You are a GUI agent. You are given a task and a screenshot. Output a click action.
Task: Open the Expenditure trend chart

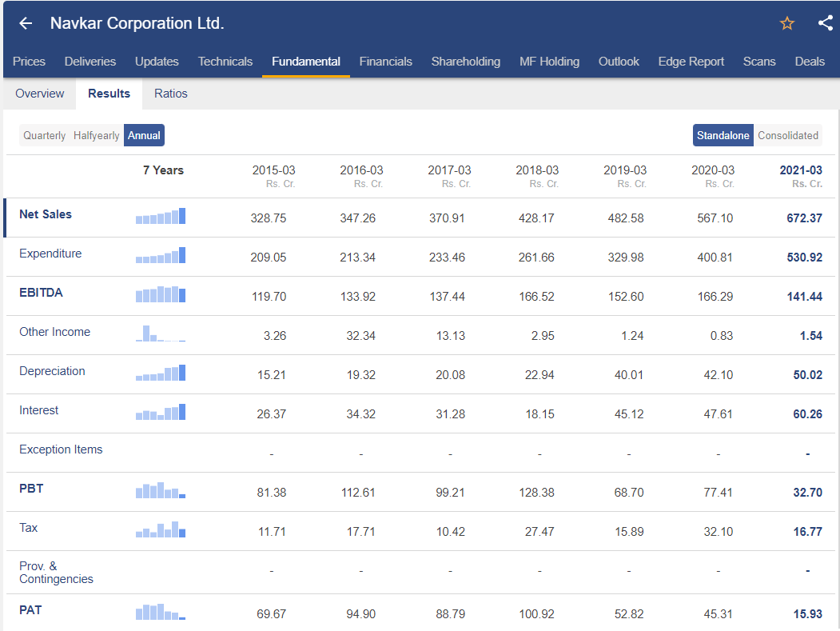(160, 254)
